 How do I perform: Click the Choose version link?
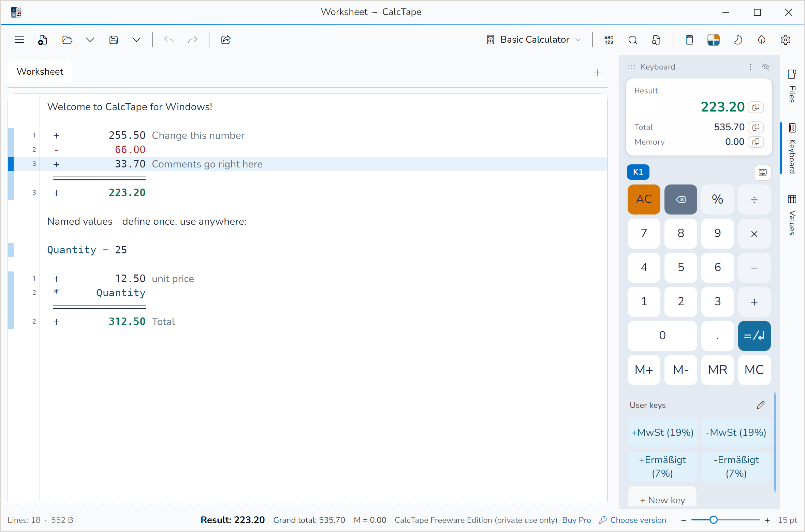pyautogui.click(x=633, y=520)
